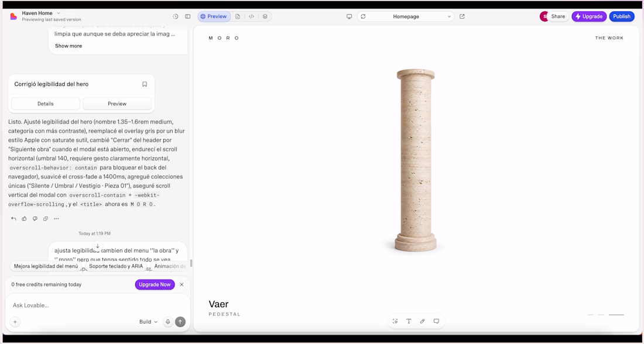Click the Preview button in the card
The height and width of the screenshot is (344, 644).
(x=117, y=104)
